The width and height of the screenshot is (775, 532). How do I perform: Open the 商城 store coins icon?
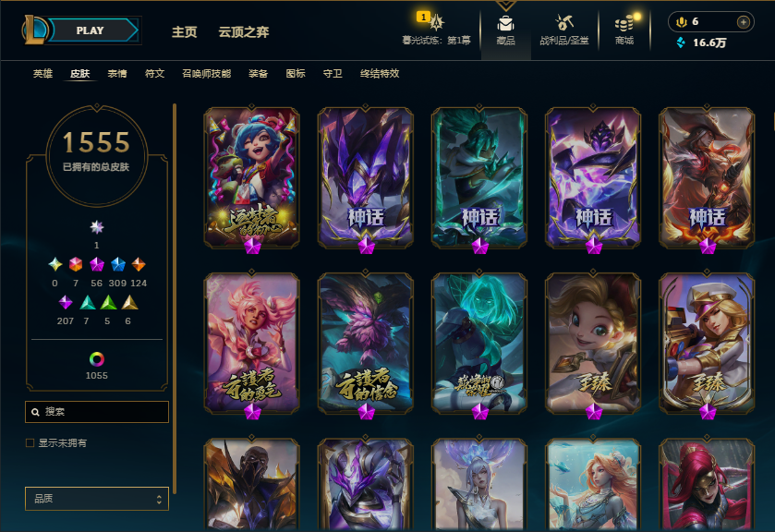624,23
